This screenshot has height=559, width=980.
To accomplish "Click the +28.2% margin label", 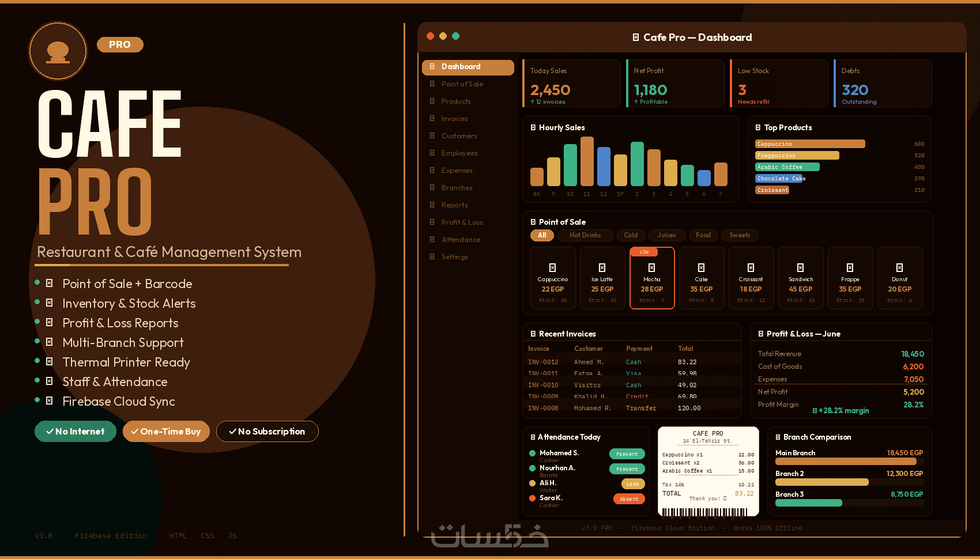I will click(840, 411).
